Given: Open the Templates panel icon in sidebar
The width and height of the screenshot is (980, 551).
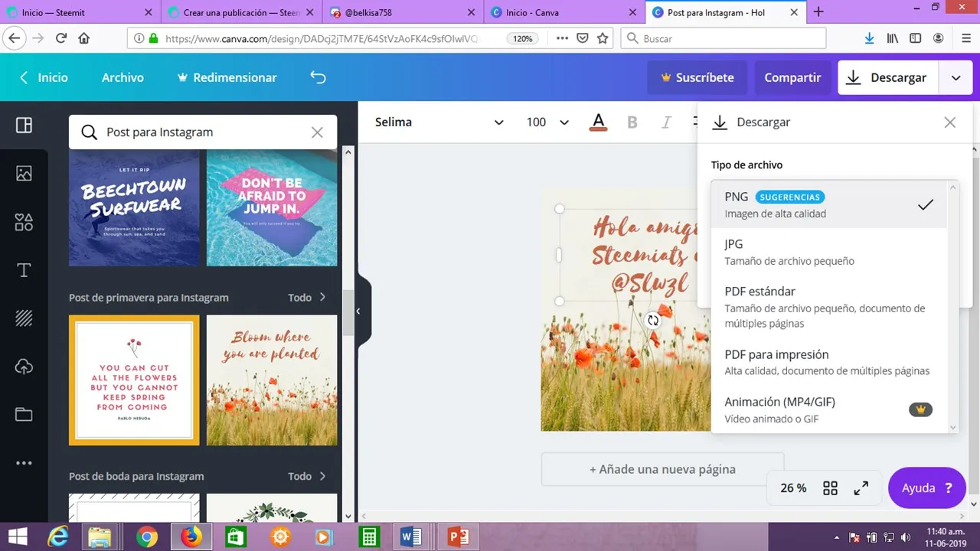Looking at the screenshot, I should (x=24, y=126).
